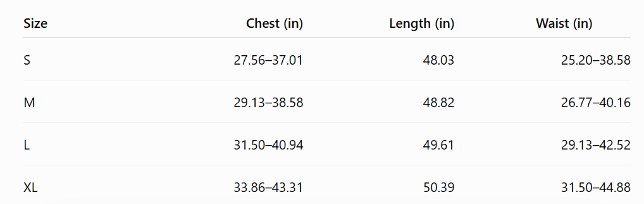Viewport: 644px width, 204px height.
Task: Select the XL size row label
Action: [x=31, y=187]
